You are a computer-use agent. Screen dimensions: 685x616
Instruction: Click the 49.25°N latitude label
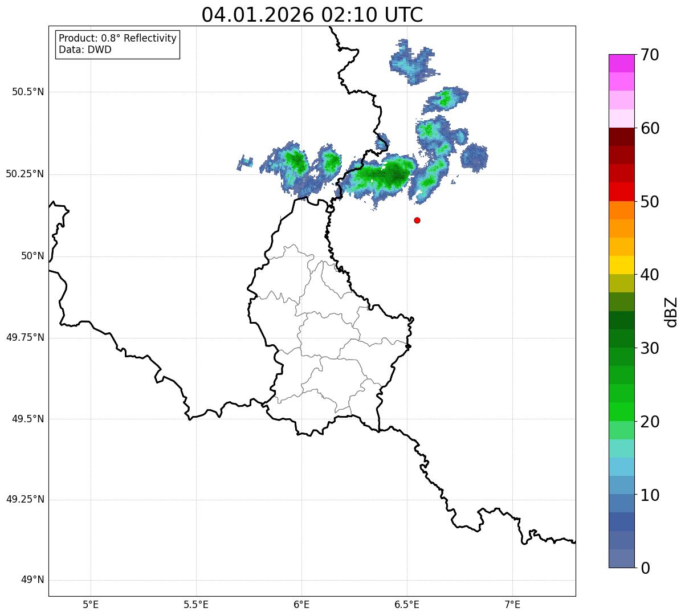point(25,499)
